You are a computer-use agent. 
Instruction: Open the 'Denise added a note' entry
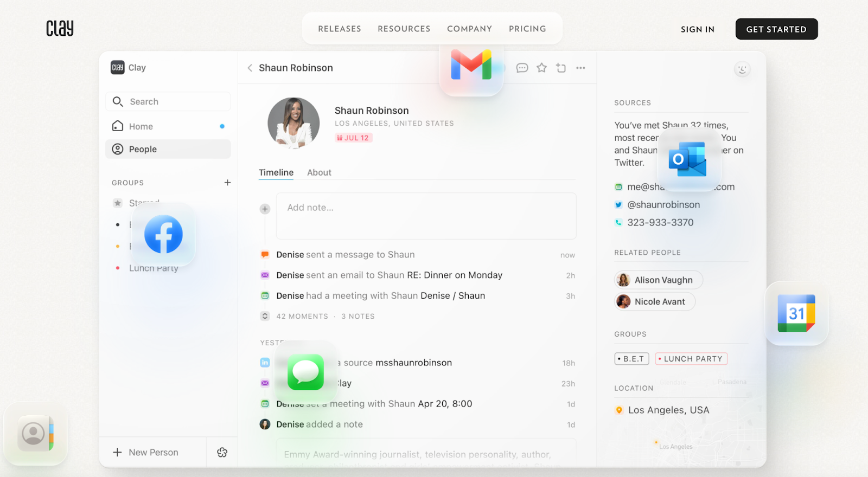(x=418, y=424)
